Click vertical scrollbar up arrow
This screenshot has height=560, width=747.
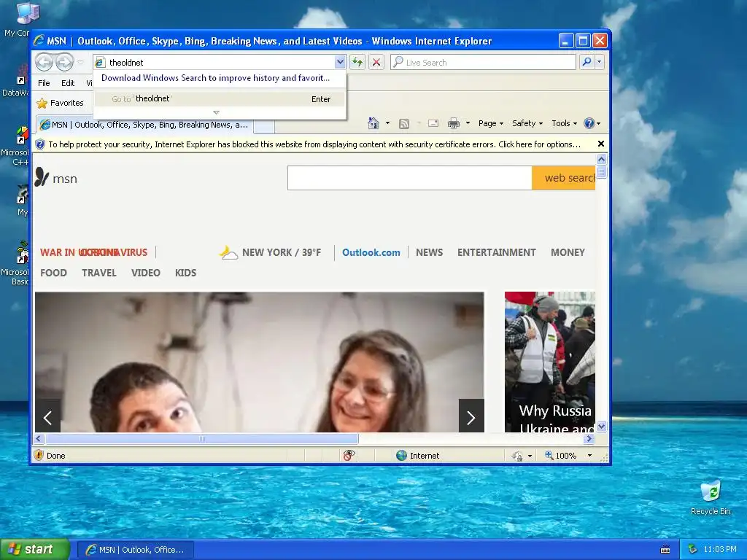pyautogui.click(x=601, y=159)
